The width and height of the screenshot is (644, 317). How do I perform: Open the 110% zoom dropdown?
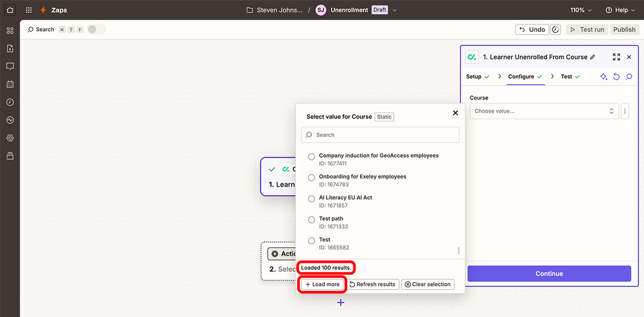point(581,10)
